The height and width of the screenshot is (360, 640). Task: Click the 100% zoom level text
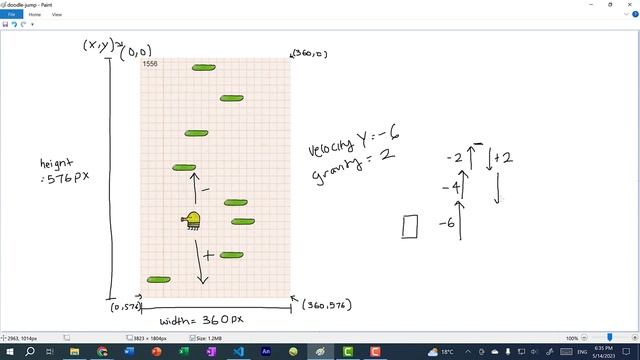pyautogui.click(x=572, y=338)
